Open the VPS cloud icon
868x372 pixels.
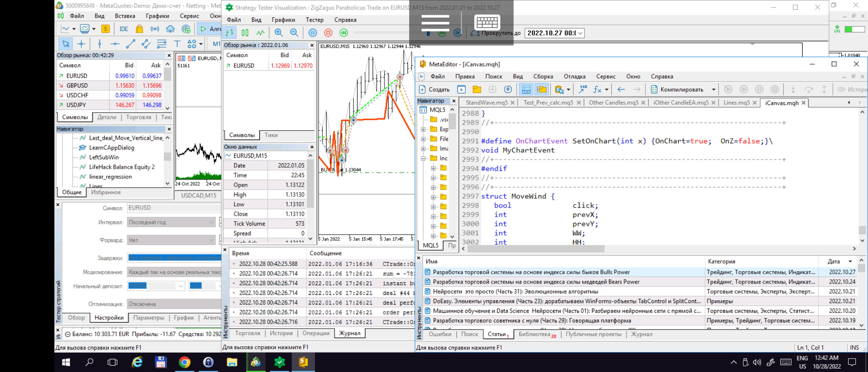[x=170, y=29]
